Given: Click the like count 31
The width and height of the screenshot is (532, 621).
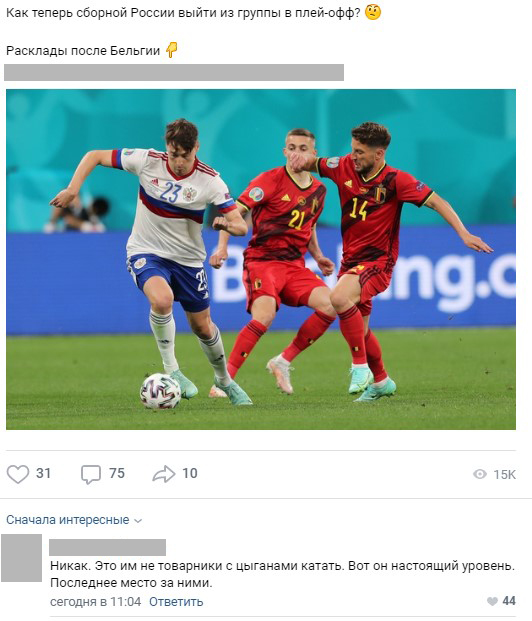Looking at the screenshot, I should click(x=44, y=473).
